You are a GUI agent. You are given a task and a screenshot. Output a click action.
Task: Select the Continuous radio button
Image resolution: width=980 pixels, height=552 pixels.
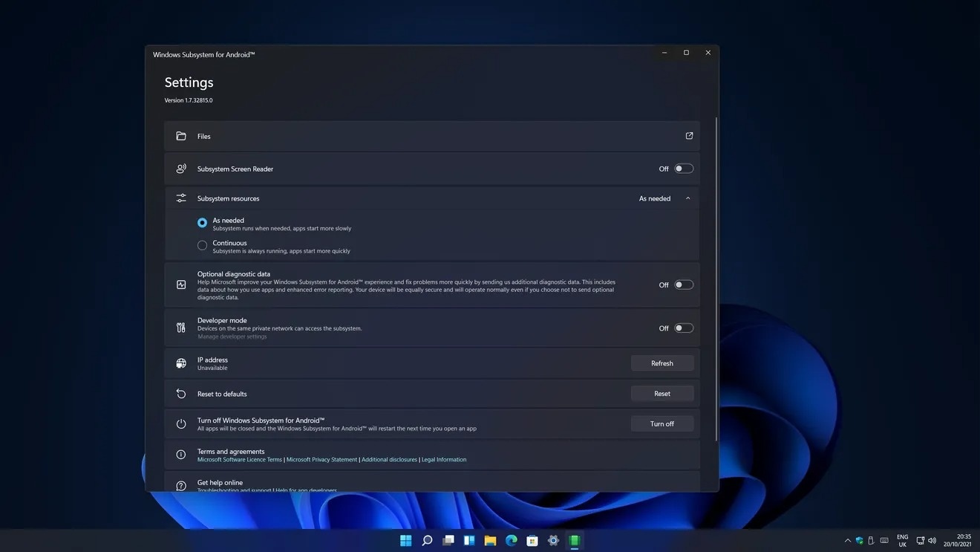202,244
